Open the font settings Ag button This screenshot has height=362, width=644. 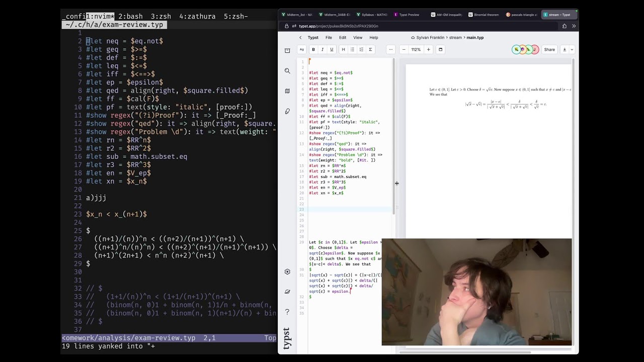(302, 49)
